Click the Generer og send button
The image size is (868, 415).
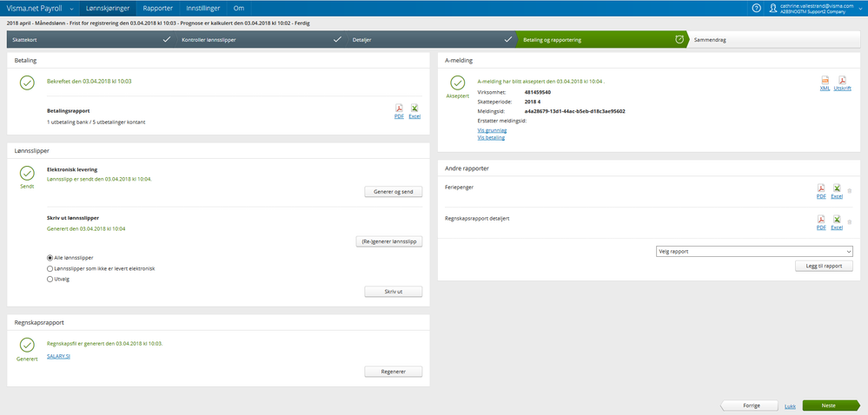pos(393,192)
